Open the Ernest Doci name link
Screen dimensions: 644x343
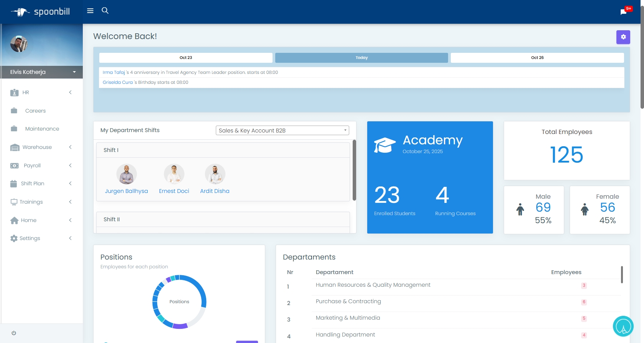(174, 191)
